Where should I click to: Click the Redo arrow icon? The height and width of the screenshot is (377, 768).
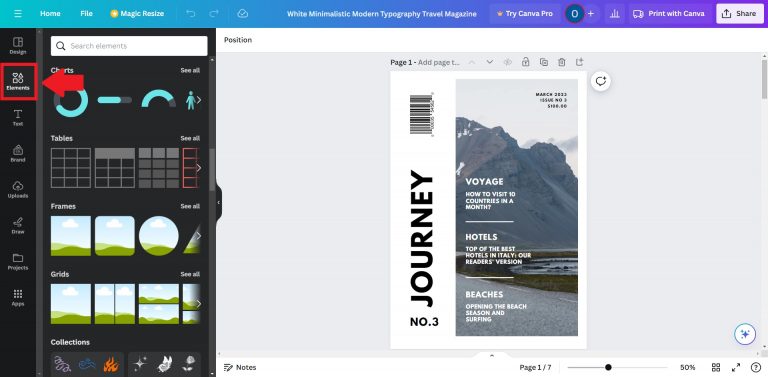click(214, 14)
